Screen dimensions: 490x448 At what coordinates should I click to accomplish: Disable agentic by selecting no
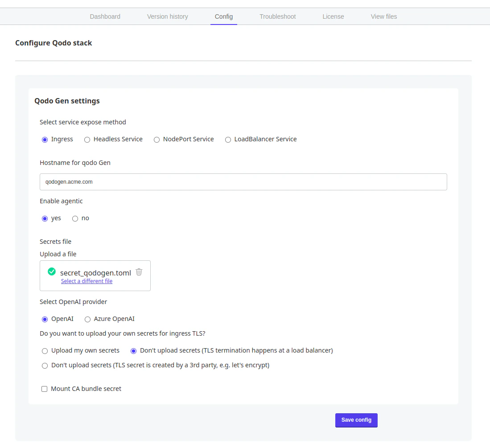[x=75, y=218]
